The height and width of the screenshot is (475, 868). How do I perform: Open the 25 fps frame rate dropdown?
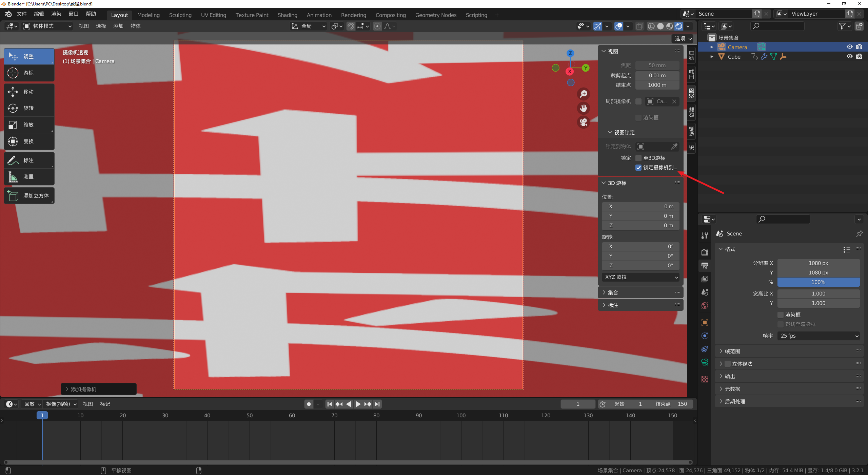pos(818,336)
